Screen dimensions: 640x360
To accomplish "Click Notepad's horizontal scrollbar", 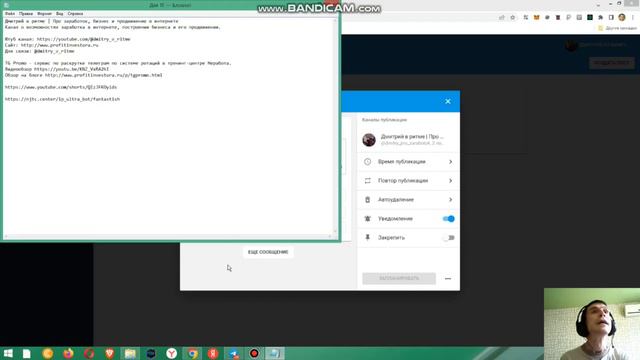I will pyautogui.click(x=169, y=236).
